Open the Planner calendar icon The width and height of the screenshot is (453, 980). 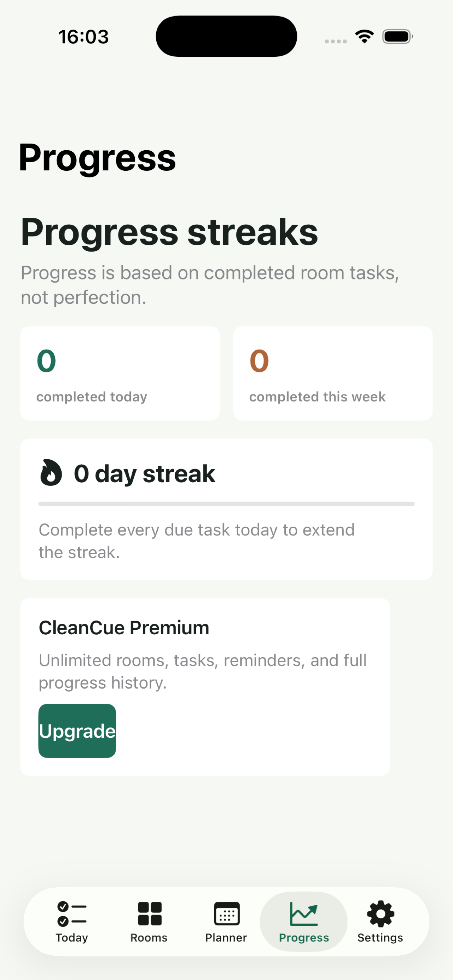click(227, 913)
